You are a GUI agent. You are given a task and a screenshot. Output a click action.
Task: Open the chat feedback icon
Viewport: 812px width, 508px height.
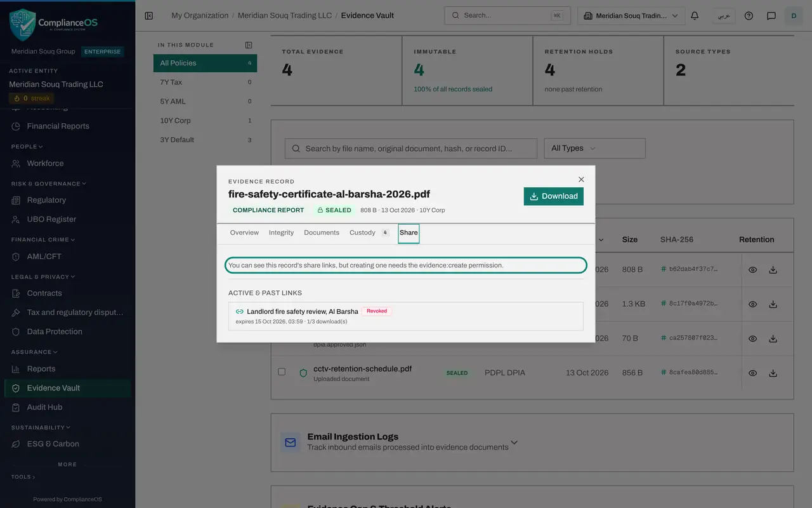click(771, 16)
